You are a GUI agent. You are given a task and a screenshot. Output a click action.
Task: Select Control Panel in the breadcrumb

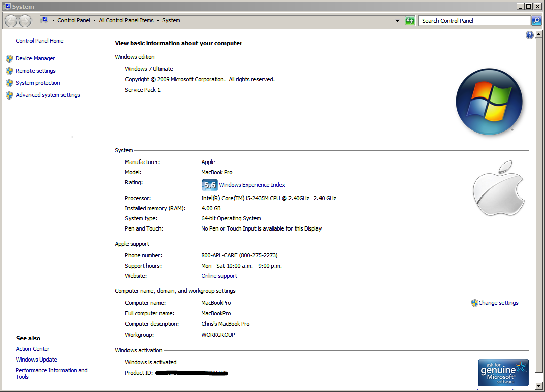(x=74, y=20)
